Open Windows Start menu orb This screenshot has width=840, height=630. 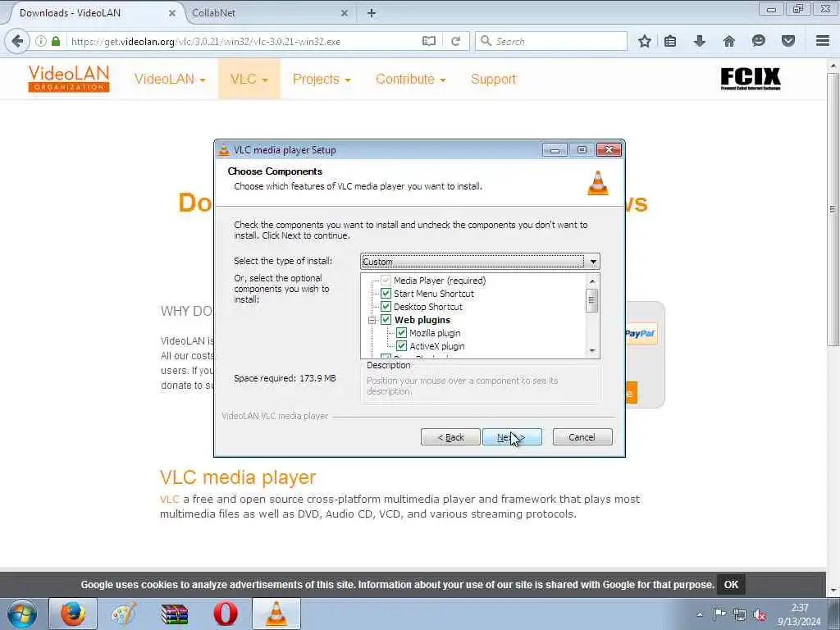point(21,614)
